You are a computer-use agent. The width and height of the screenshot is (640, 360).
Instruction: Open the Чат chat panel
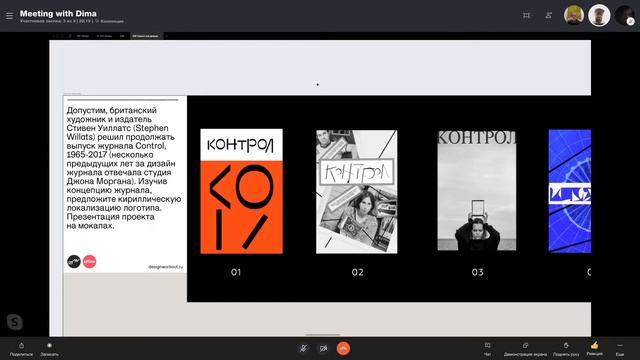[x=487, y=349]
